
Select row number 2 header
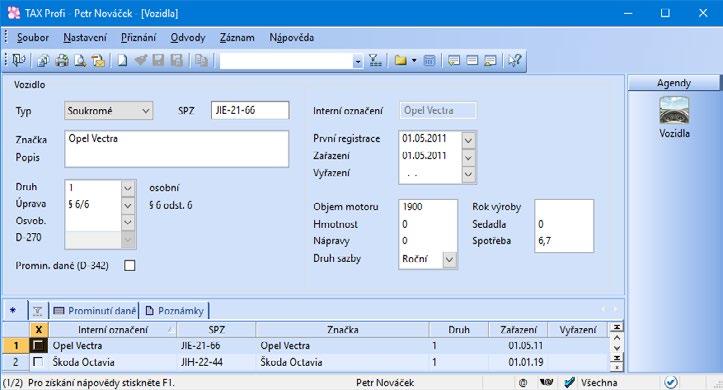click(15, 362)
